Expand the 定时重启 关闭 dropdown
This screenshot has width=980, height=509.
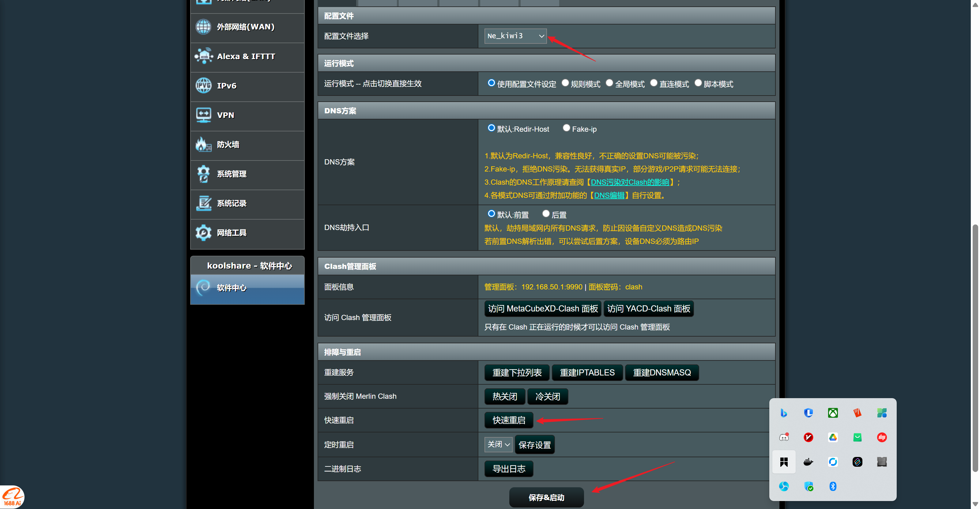click(x=498, y=444)
